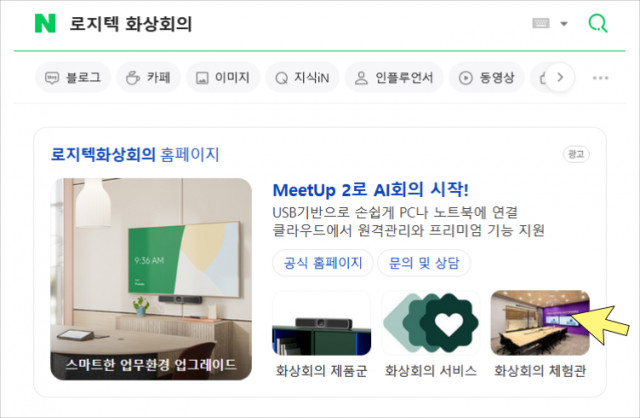640x418 pixels.
Task: Open the 화상회의 서비스 heart icon tile
Action: coord(431,323)
